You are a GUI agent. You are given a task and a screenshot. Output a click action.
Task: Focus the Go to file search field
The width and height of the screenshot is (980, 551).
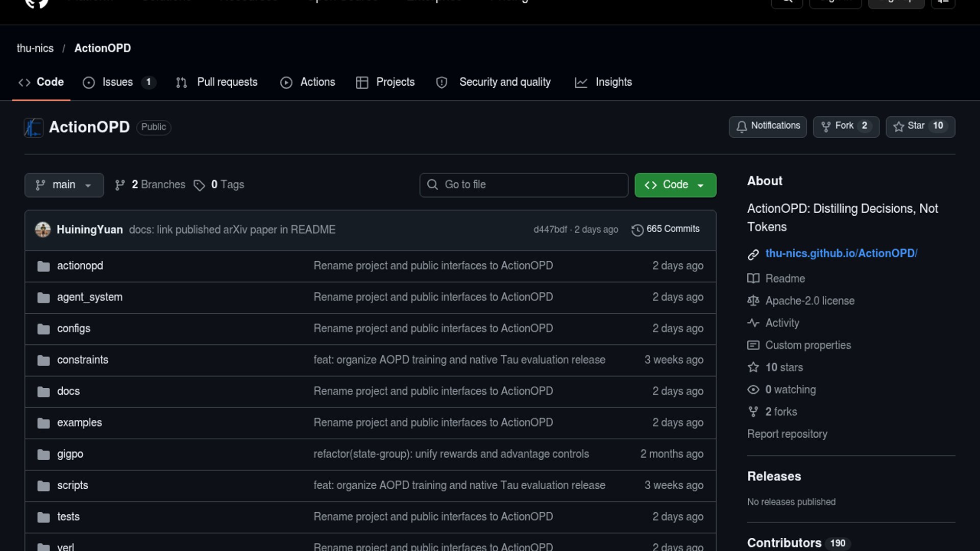[524, 185]
